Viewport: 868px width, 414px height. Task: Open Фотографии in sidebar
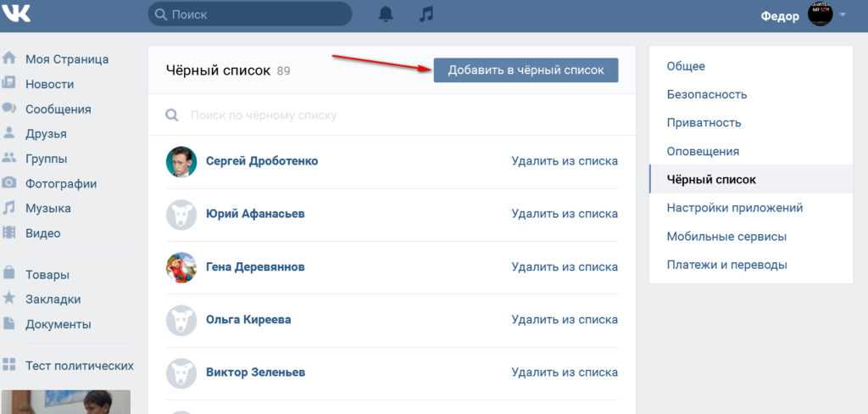61,184
